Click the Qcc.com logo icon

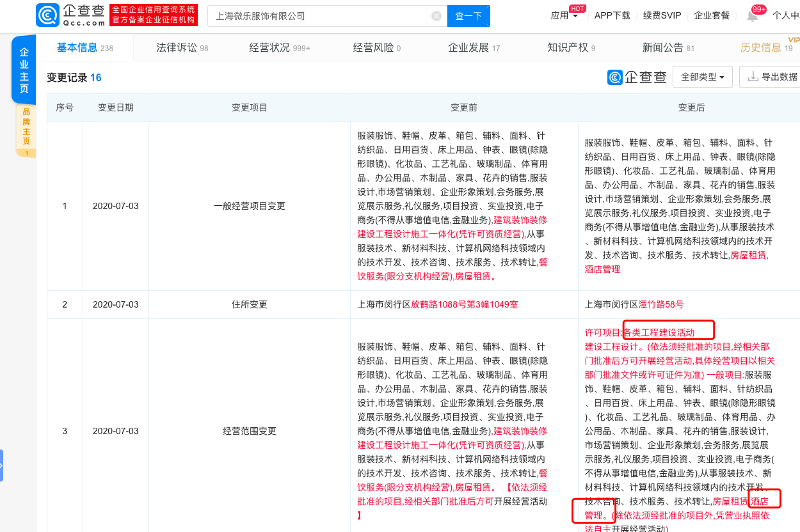click(x=47, y=15)
